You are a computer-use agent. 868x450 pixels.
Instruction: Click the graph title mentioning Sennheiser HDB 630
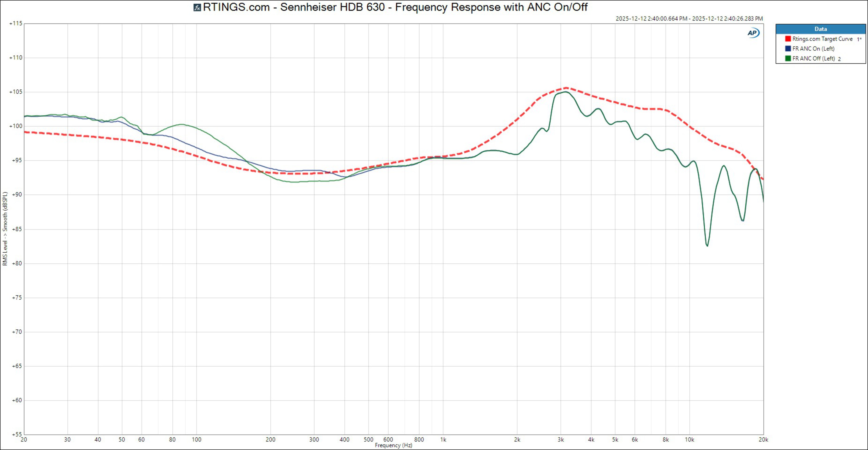(395, 7)
